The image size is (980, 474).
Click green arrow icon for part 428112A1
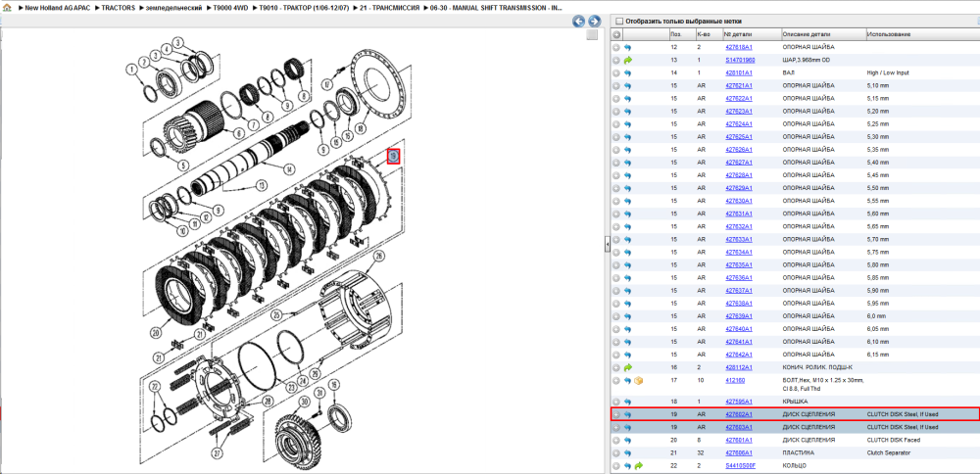click(628, 367)
